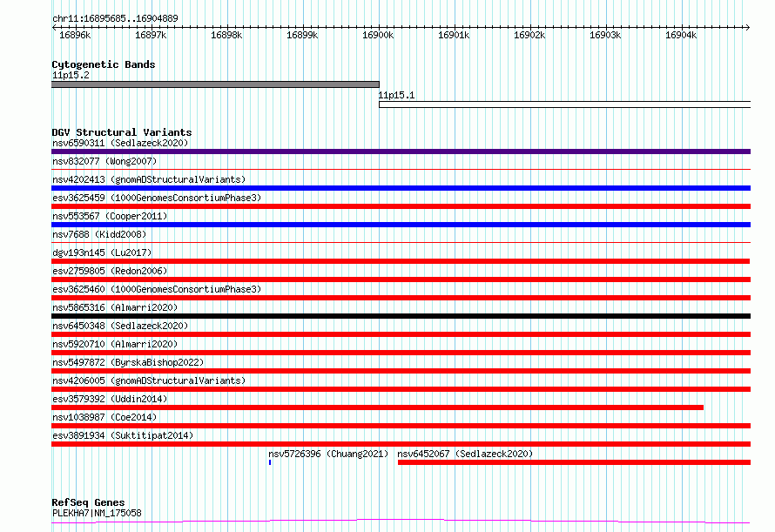Select the red nsv6450348 variant bar
Image resolution: width=775 pixels, height=532 pixels.
(401, 334)
